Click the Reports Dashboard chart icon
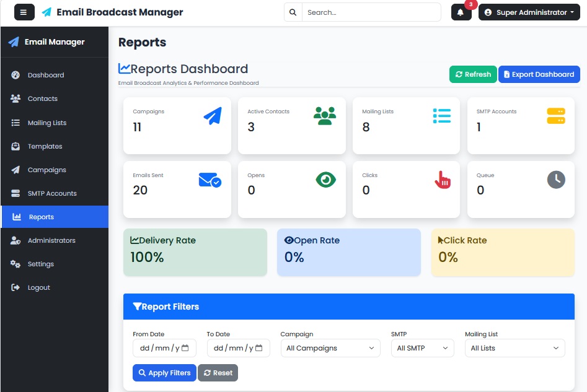 point(125,69)
